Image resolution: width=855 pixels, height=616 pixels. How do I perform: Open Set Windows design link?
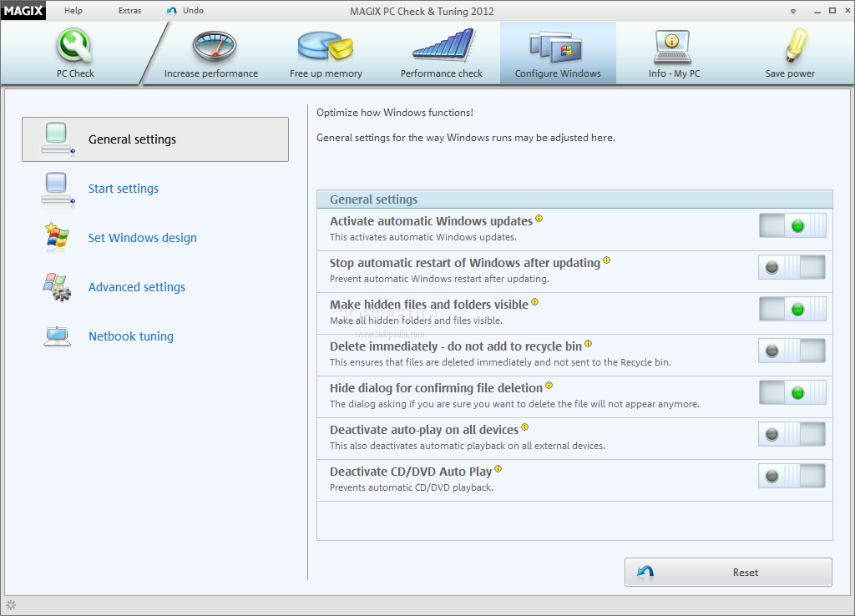[x=143, y=238]
